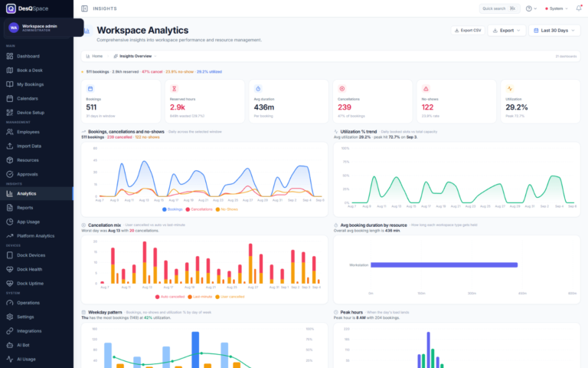Screen dimensions: 588x368
Task: Toggle Bookings series in chart legend
Action: [172, 209]
